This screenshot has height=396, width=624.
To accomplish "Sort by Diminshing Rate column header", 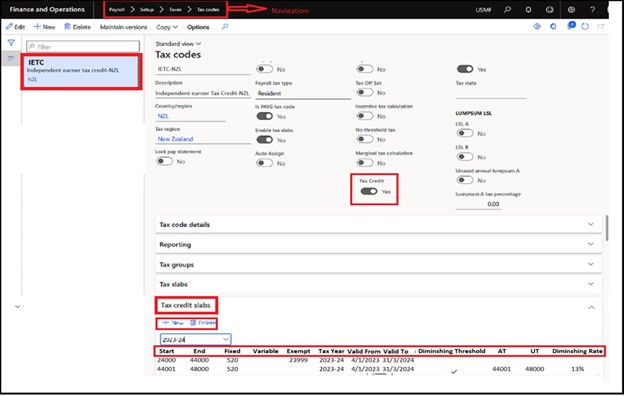I will click(577, 351).
